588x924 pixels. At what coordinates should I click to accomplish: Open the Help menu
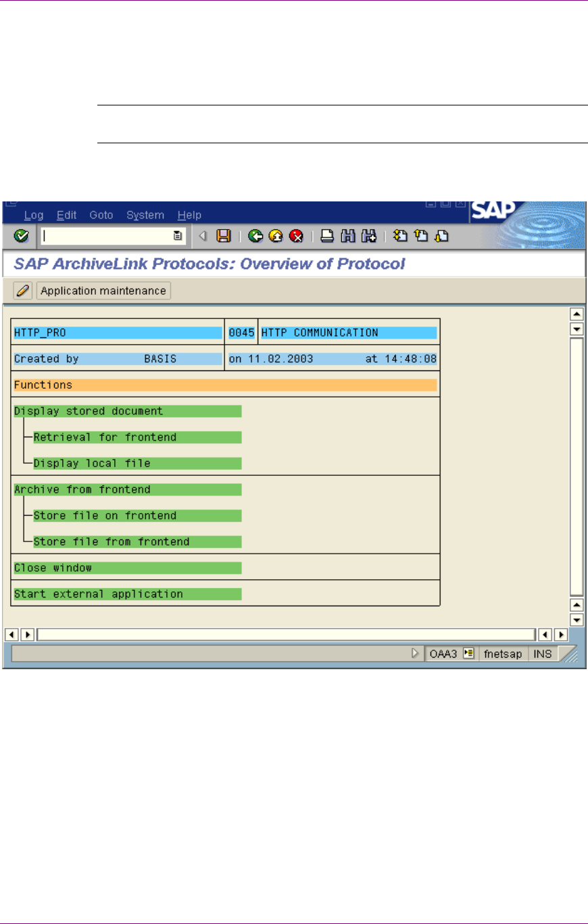tap(189, 215)
